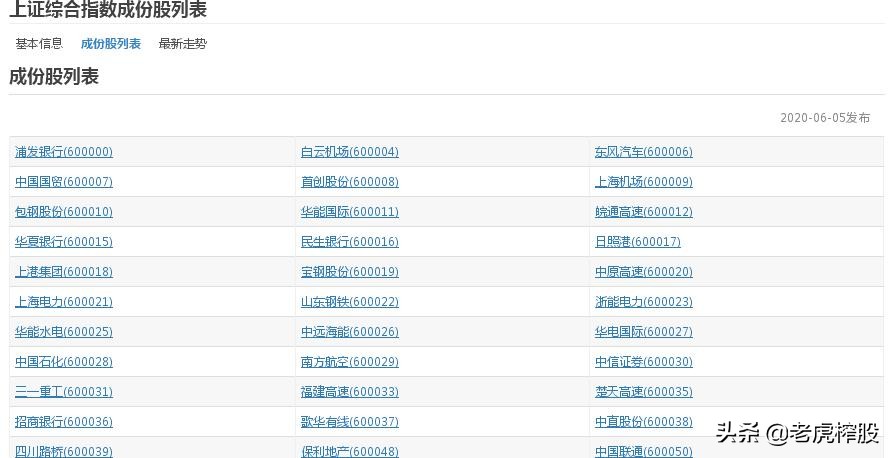Image resolution: width=893 pixels, height=458 pixels.
Task: Click 三一重工(600031) link
Action: [64, 392]
